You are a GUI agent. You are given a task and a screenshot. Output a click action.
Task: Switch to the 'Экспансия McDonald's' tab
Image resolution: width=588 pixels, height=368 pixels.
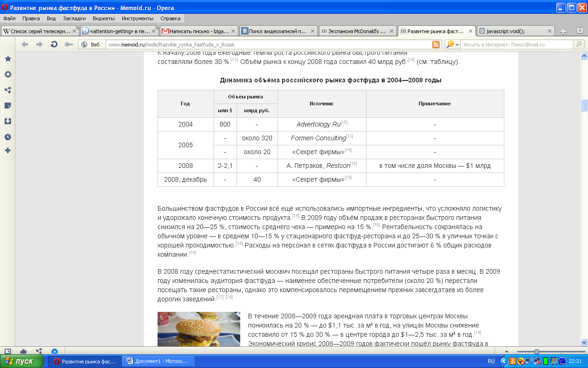click(x=357, y=31)
